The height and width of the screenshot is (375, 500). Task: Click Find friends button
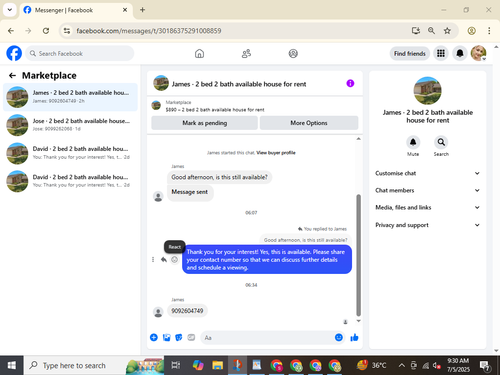tap(410, 53)
